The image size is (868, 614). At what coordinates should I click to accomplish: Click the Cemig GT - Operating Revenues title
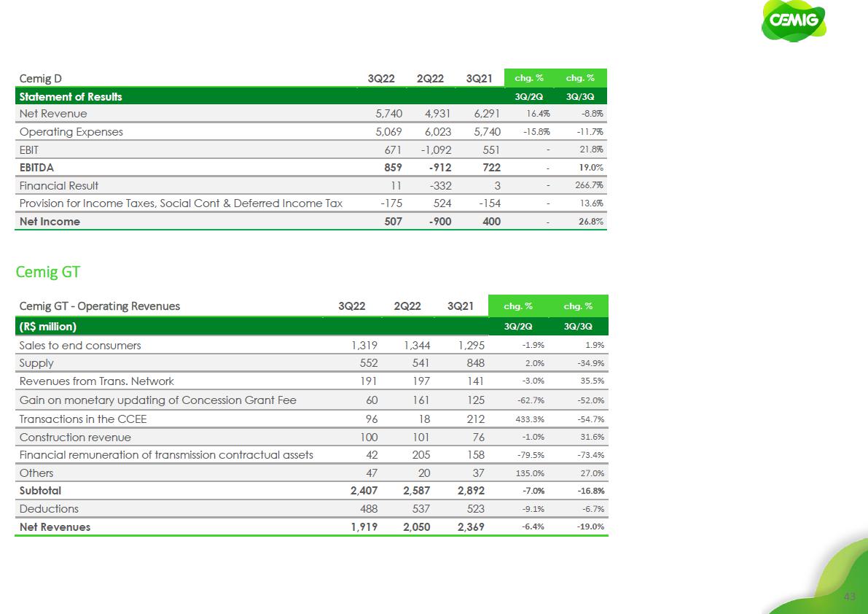click(x=99, y=306)
